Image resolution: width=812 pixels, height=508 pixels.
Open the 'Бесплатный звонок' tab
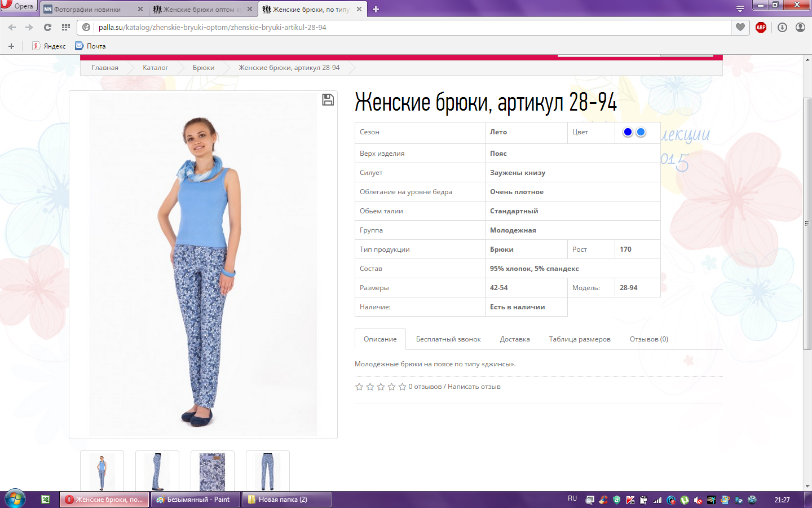[448, 339]
